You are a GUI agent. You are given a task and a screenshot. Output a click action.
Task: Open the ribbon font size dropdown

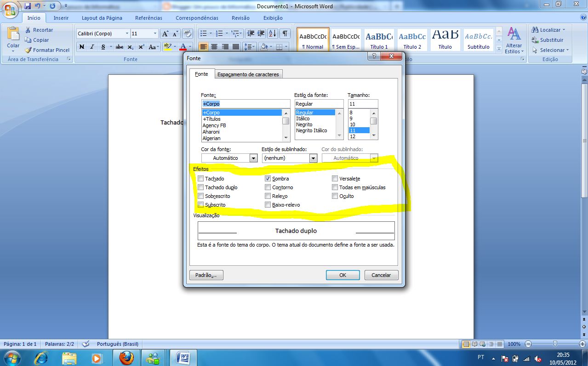point(156,34)
